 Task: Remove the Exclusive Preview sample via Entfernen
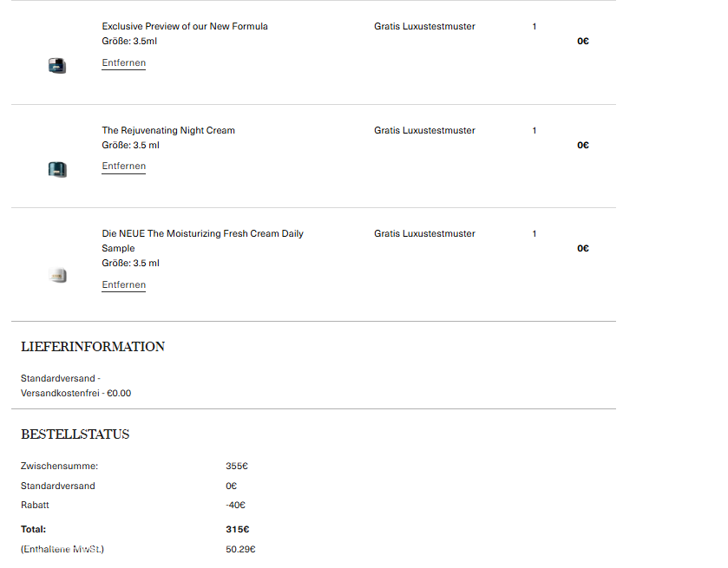click(123, 63)
